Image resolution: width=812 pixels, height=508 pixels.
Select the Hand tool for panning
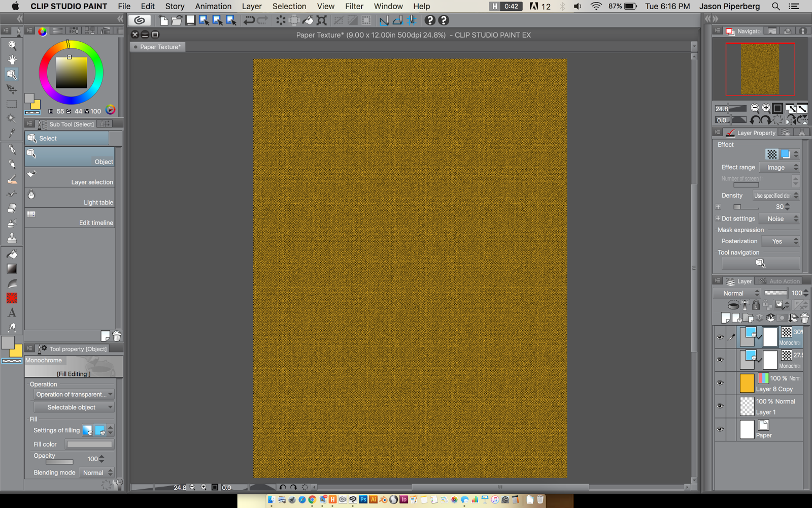(11, 59)
